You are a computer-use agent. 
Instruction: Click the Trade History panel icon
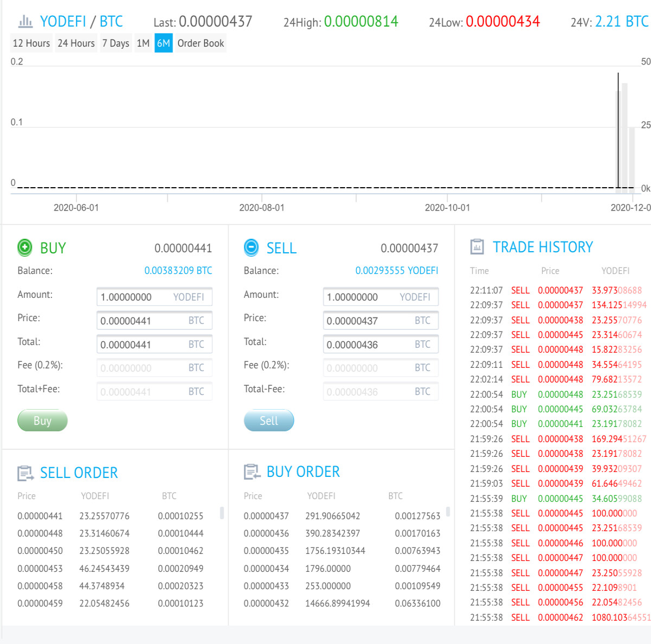pos(477,247)
